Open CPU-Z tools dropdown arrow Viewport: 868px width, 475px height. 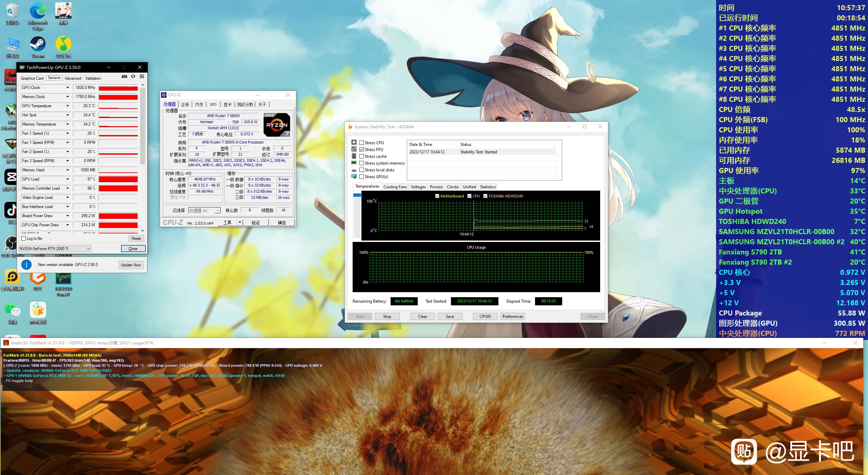click(x=240, y=223)
